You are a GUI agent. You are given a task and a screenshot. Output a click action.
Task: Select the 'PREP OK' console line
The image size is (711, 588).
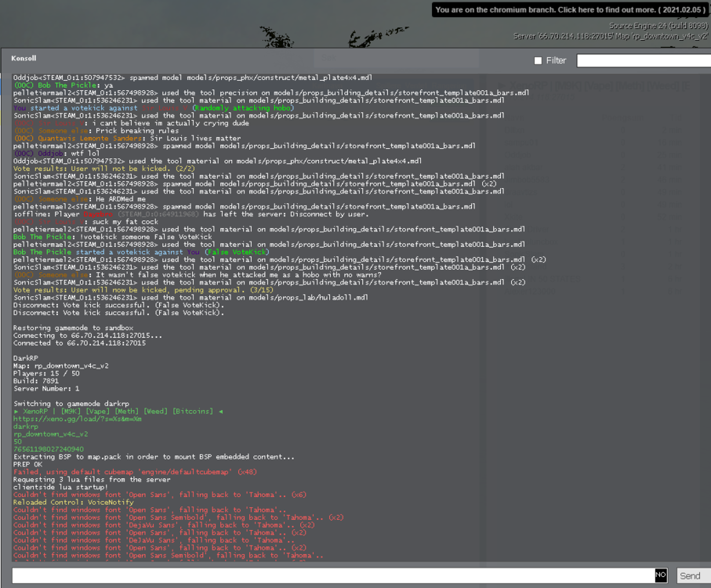(x=27, y=464)
